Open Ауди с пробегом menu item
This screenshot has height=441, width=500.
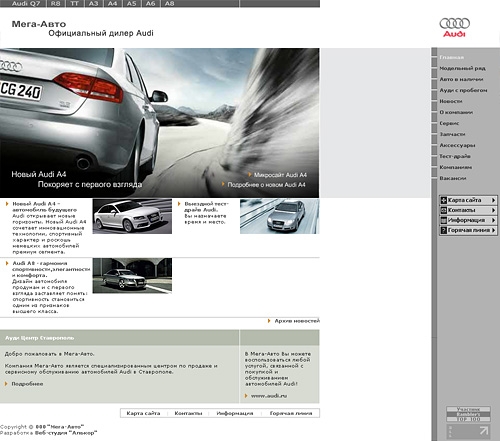coord(463,90)
